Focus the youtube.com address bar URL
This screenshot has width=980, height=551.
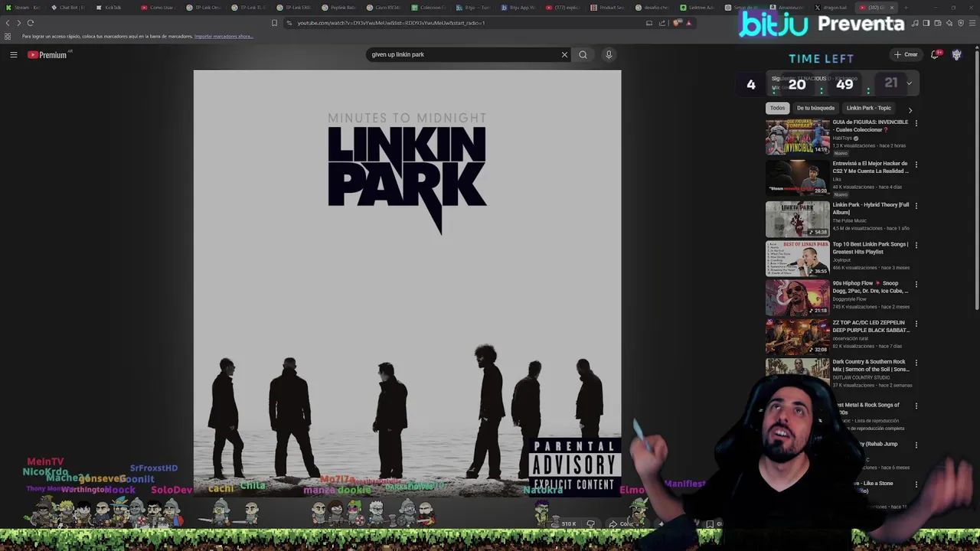390,23
